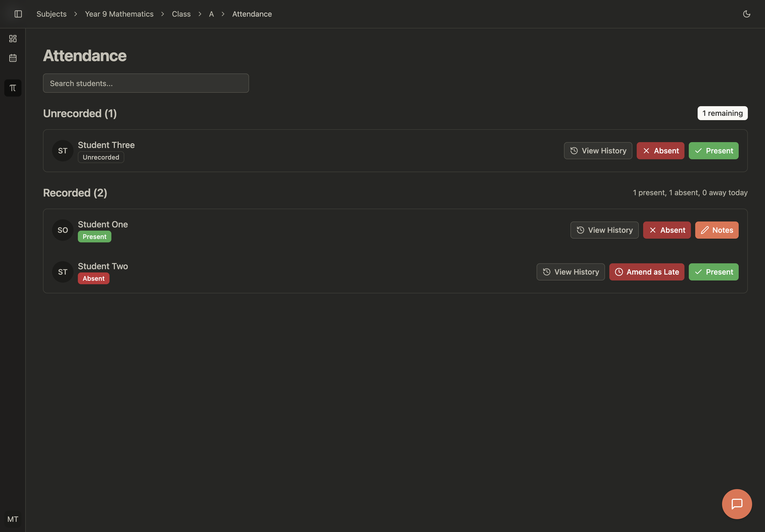Screen dimensions: 765x532
Task: Click the search students field
Action: [x=146, y=83]
